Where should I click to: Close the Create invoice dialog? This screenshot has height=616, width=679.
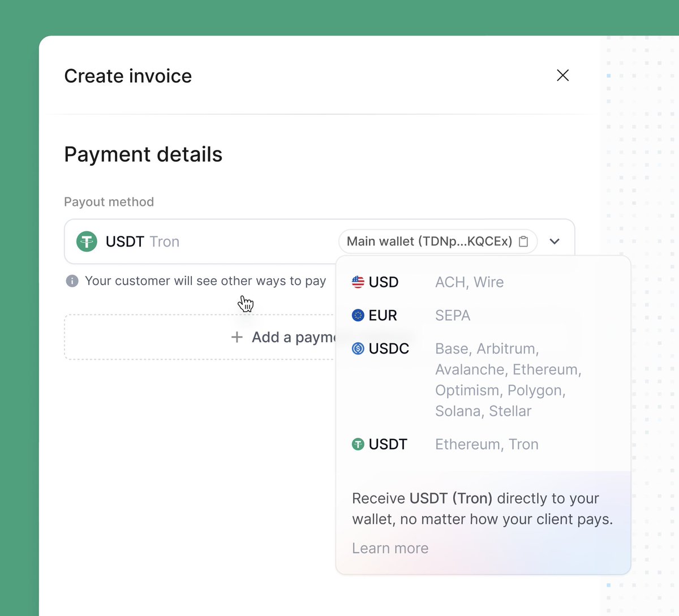(x=562, y=75)
